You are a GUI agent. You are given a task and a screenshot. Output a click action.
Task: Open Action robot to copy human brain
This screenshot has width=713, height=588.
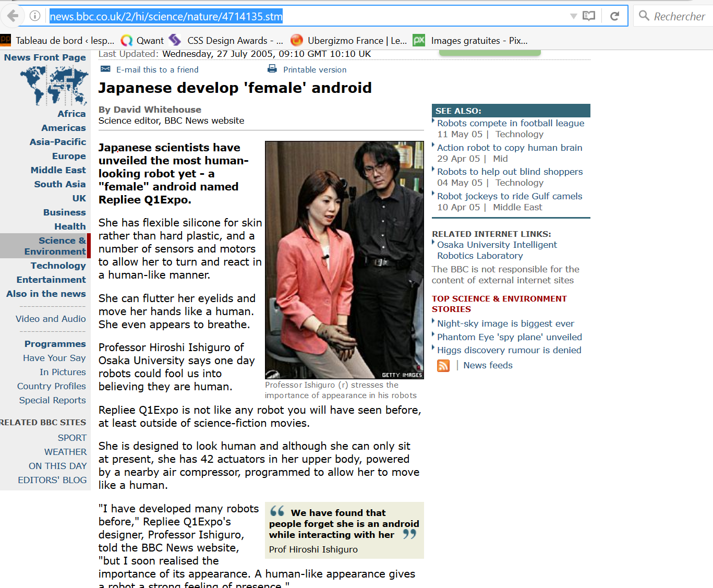point(510,148)
